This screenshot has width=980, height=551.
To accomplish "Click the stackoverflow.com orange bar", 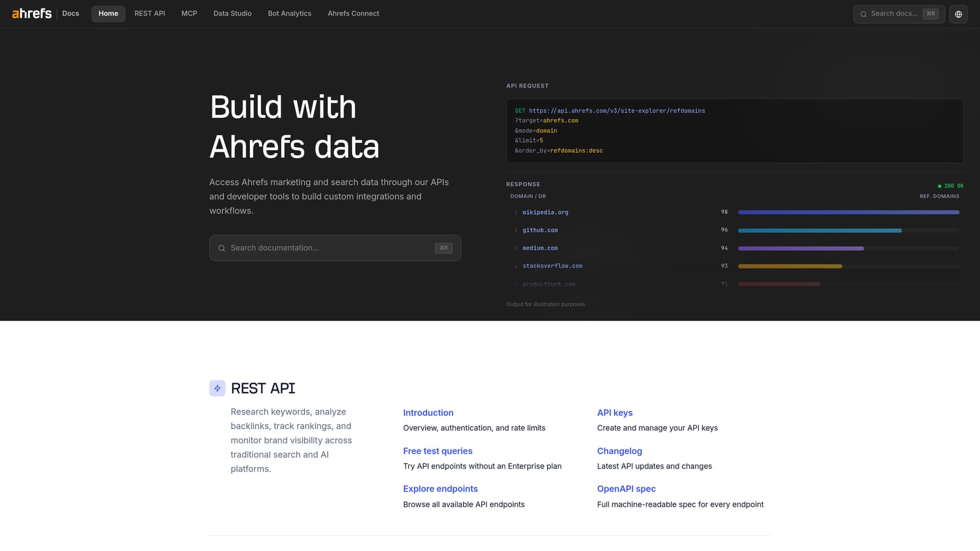I will click(790, 266).
